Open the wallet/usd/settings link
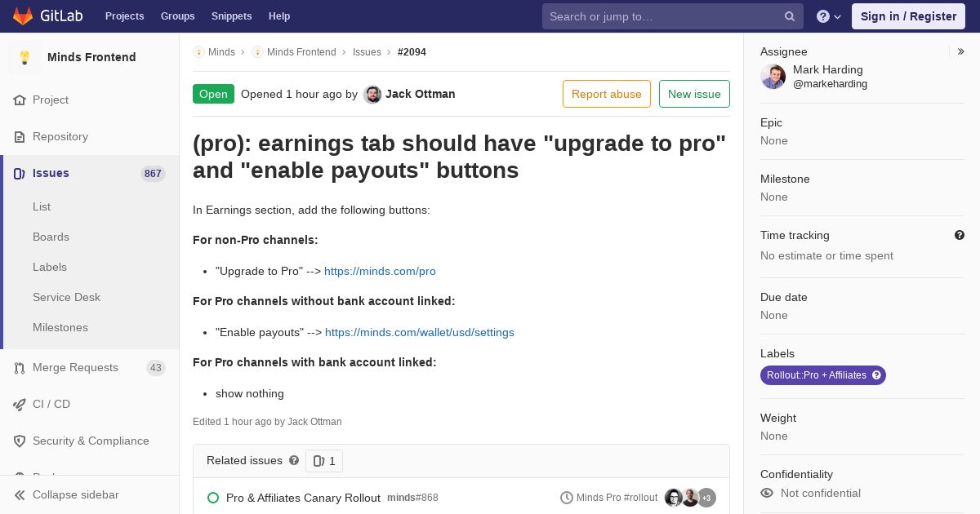Image resolution: width=980 pixels, height=514 pixels. [x=420, y=333]
